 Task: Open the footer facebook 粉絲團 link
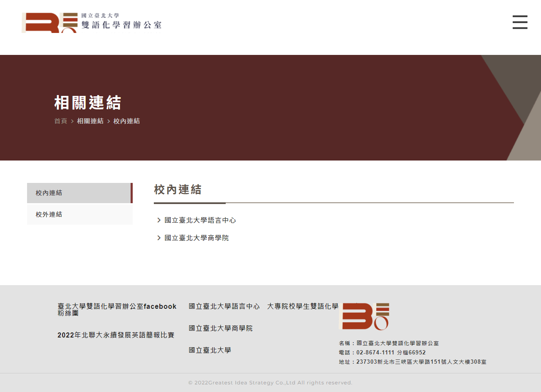pos(117,310)
